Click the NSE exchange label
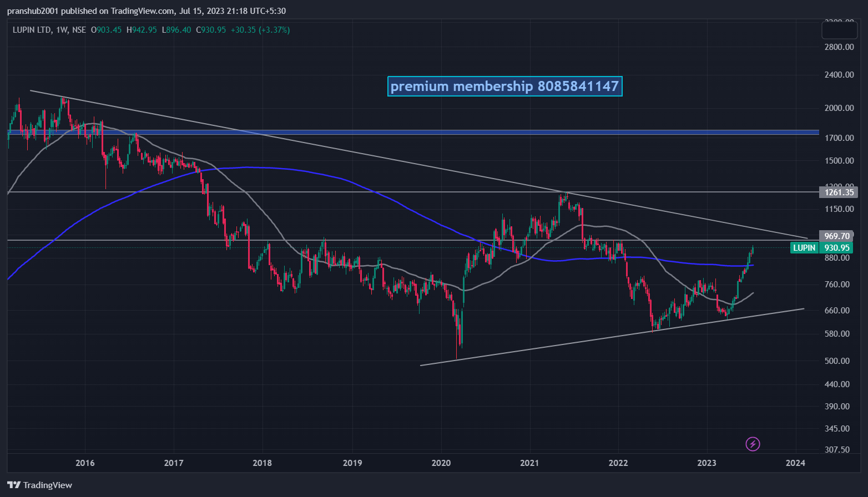Screen dimensions: 868x497 78,30
